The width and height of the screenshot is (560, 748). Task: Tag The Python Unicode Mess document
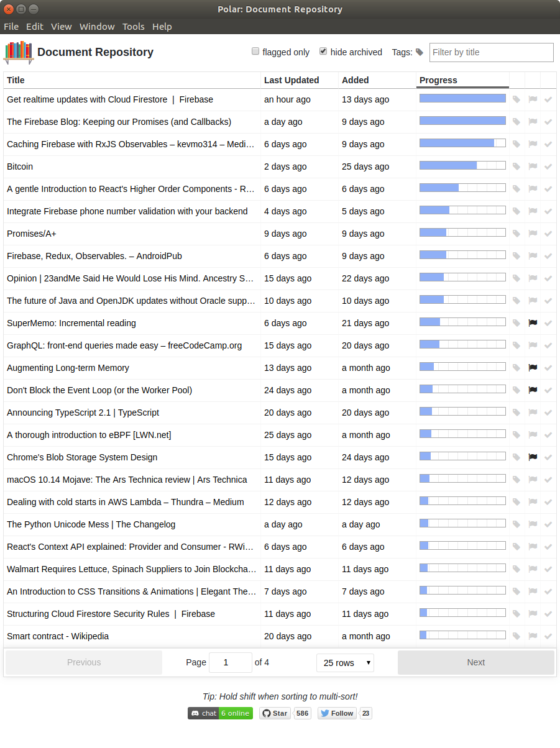(x=516, y=524)
